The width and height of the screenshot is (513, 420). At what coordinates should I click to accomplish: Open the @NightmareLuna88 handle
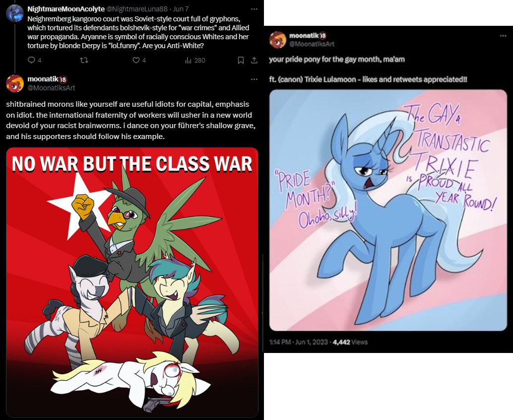[x=137, y=9]
